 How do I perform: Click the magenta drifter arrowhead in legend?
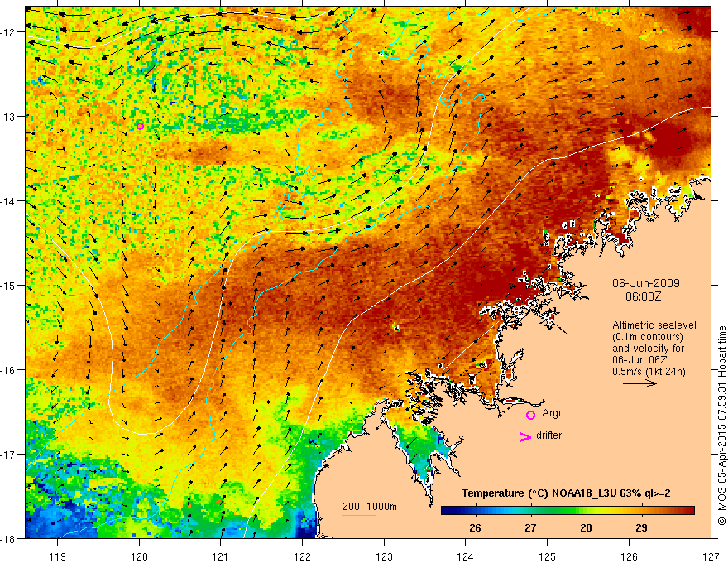524,436
